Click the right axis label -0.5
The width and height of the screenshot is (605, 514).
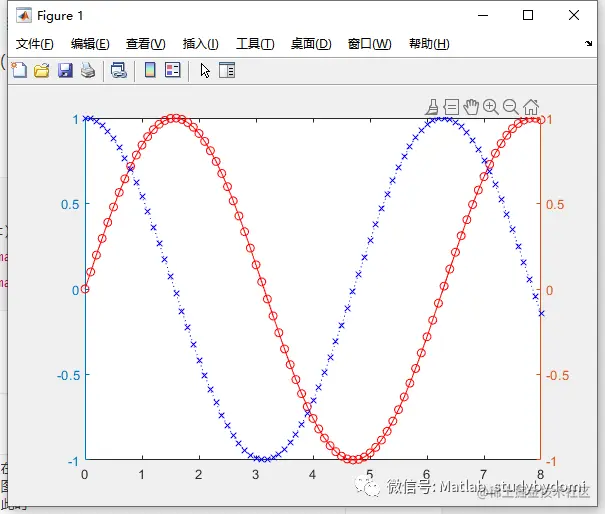point(557,375)
